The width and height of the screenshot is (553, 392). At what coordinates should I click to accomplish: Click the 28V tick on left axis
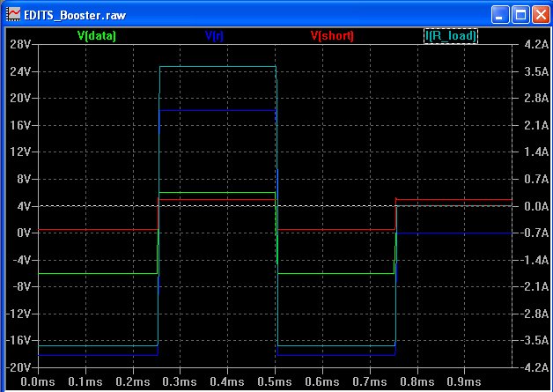pos(19,43)
